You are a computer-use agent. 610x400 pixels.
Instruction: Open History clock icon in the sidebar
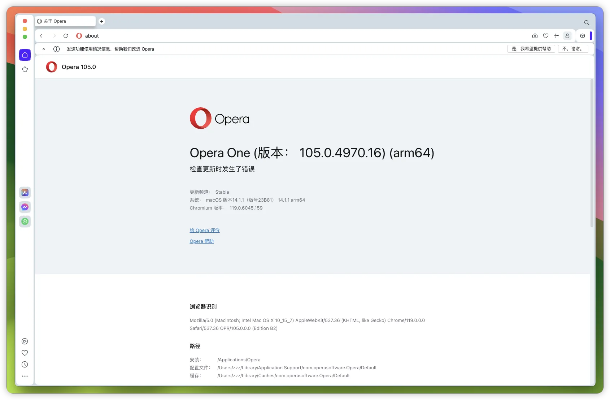click(x=25, y=365)
